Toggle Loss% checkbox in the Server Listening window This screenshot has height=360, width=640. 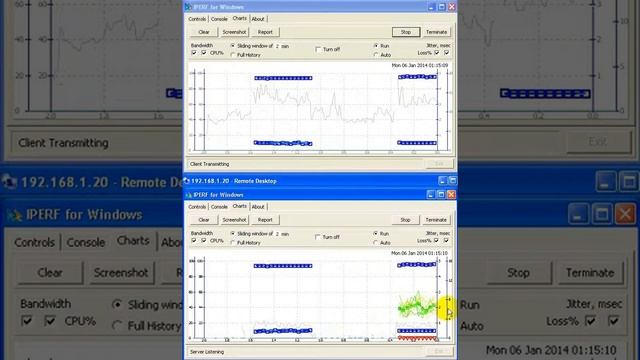click(x=437, y=240)
